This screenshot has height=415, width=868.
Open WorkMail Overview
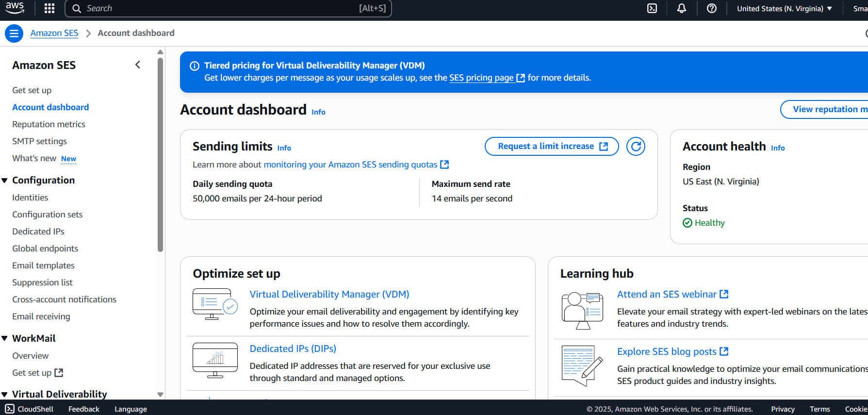click(30, 356)
